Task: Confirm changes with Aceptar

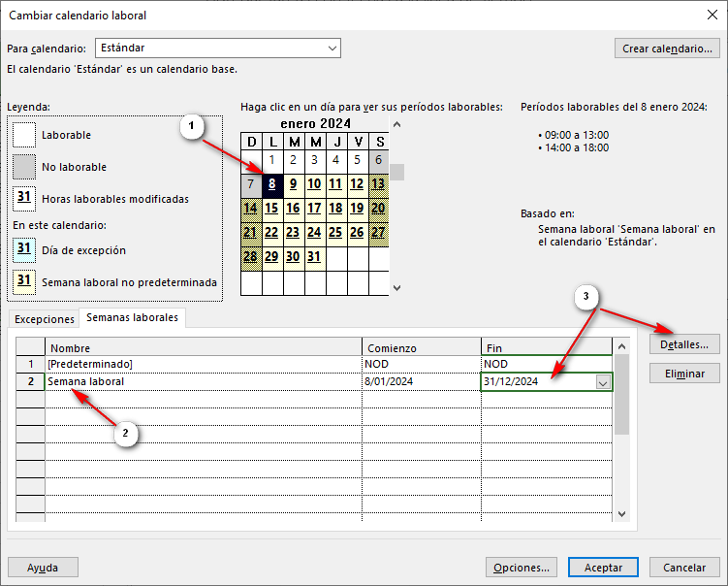Action: point(603,568)
